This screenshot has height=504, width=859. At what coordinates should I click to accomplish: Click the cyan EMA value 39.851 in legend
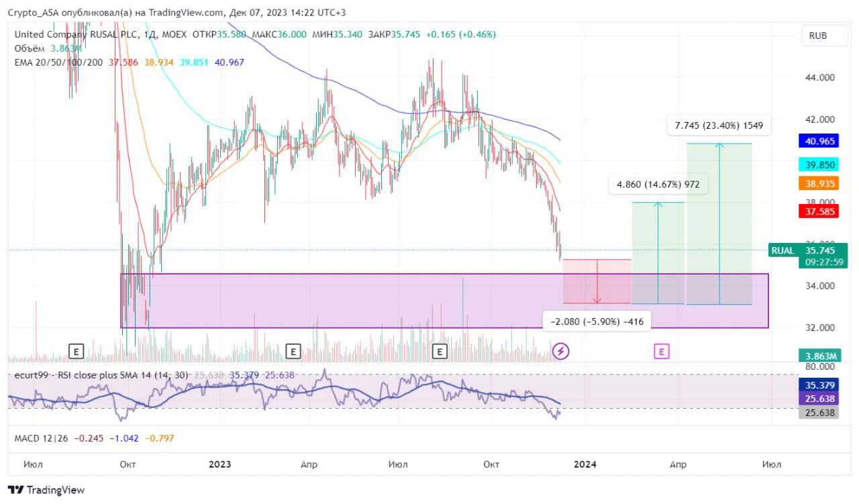click(x=195, y=62)
